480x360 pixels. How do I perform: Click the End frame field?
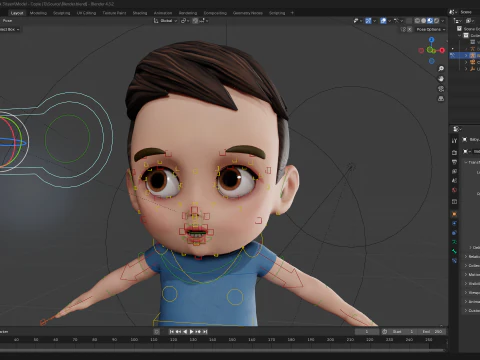coord(432,332)
